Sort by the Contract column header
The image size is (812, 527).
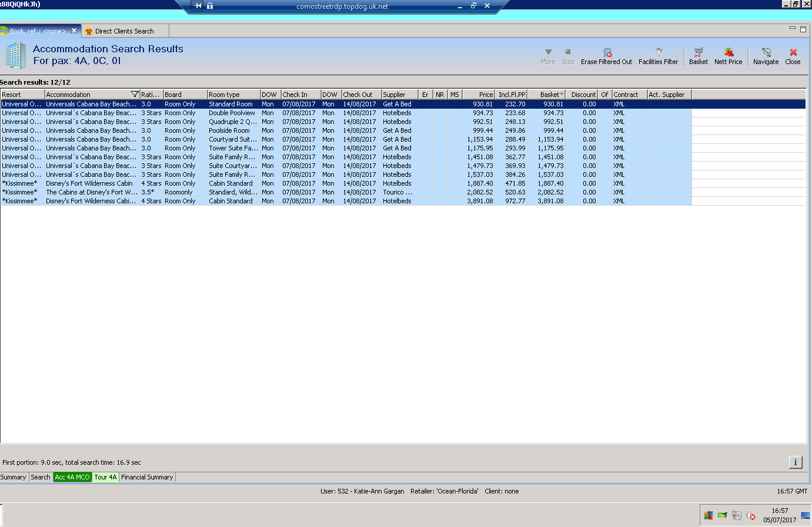point(630,95)
